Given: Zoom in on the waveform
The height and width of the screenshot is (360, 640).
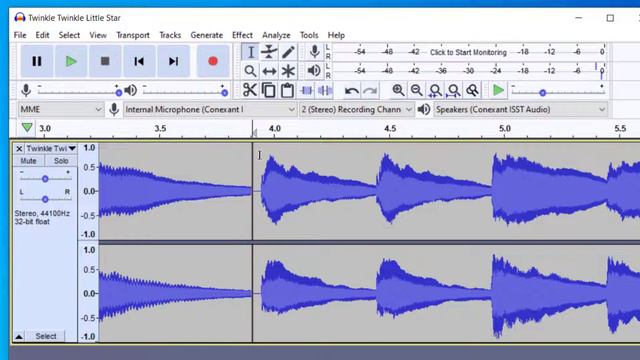Looking at the screenshot, I should pos(398,90).
